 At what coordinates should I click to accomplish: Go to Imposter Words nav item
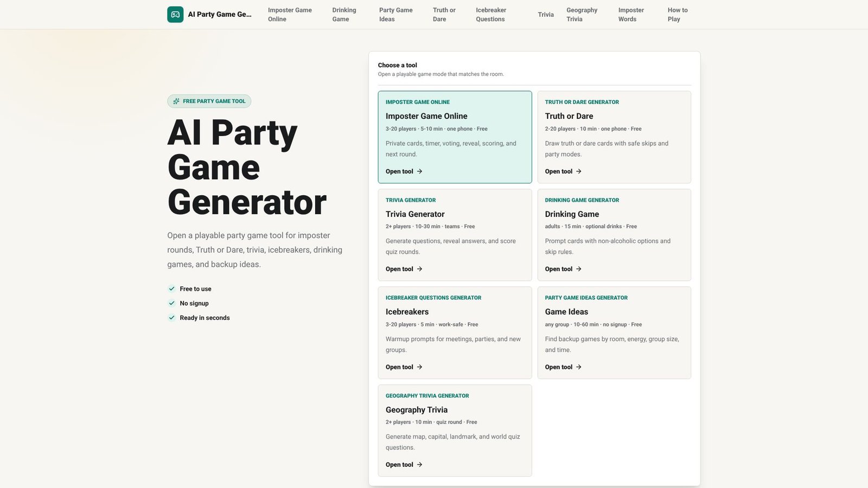(x=631, y=15)
